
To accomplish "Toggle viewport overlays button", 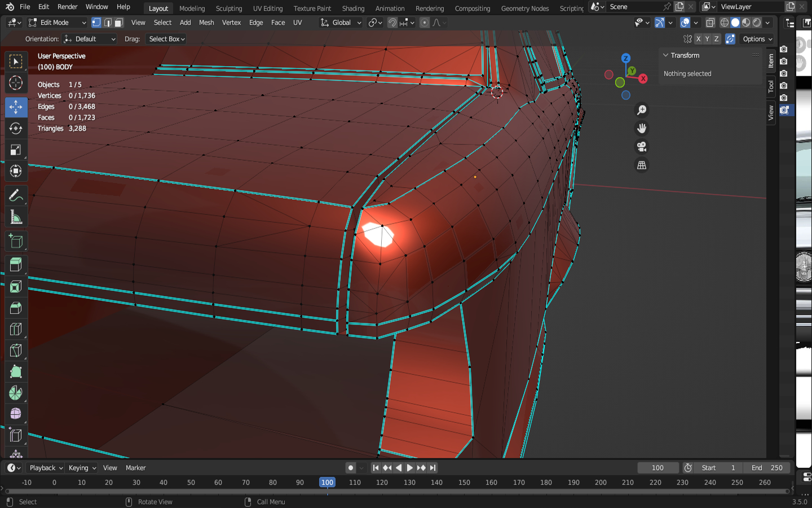I will 685,23.
